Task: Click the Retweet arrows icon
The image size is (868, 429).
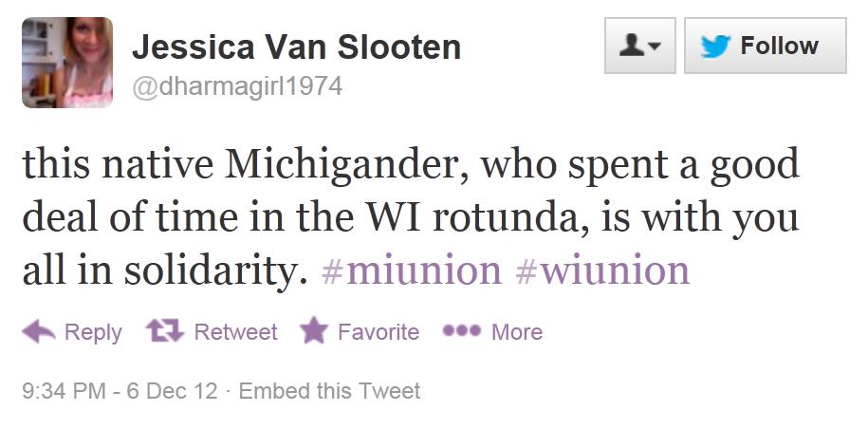Action: [165, 330]
